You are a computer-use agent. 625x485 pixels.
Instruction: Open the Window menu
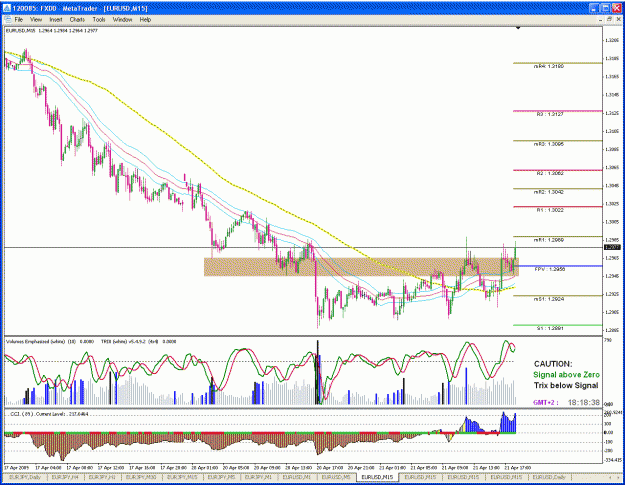pos(122,20)
